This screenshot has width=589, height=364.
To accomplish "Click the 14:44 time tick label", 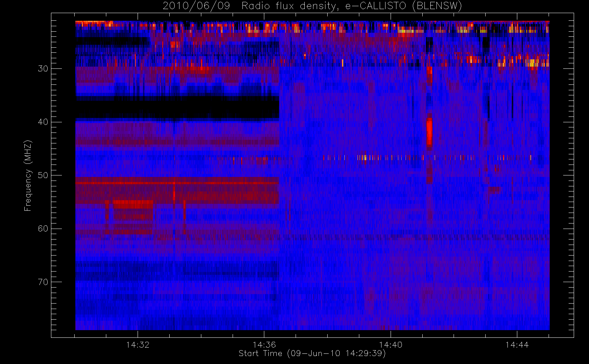I will coord(517,344).
